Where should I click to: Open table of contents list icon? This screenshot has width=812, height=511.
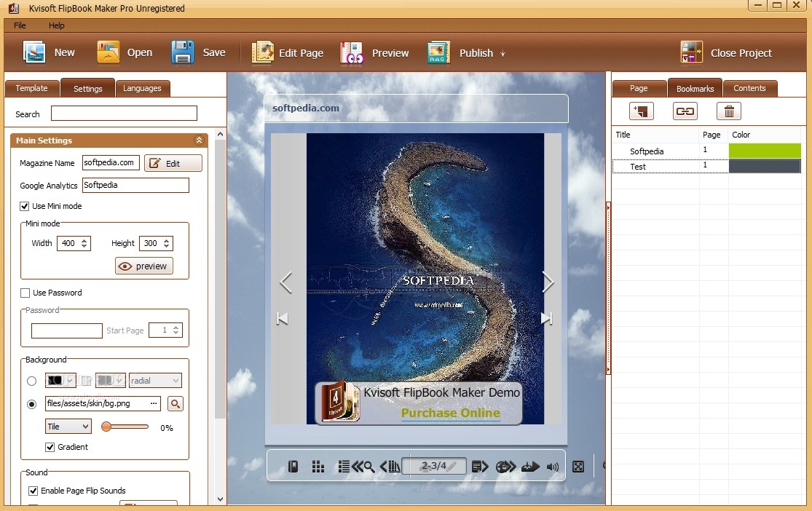tap(344, 467)
